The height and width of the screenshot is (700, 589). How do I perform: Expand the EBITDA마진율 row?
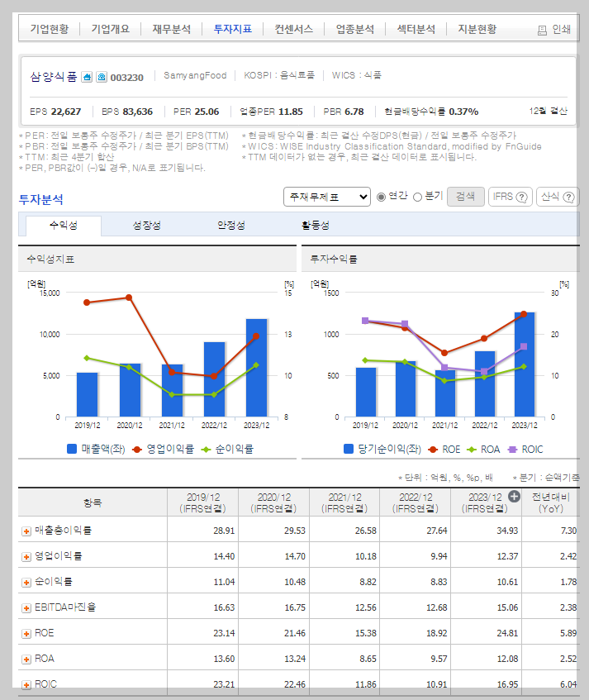26,608
